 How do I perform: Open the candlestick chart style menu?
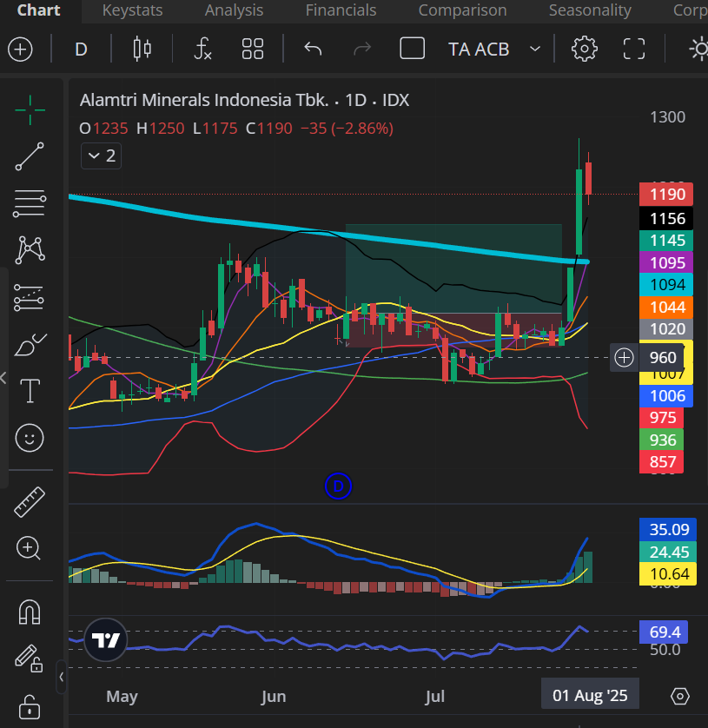click(x=142, y=49)
